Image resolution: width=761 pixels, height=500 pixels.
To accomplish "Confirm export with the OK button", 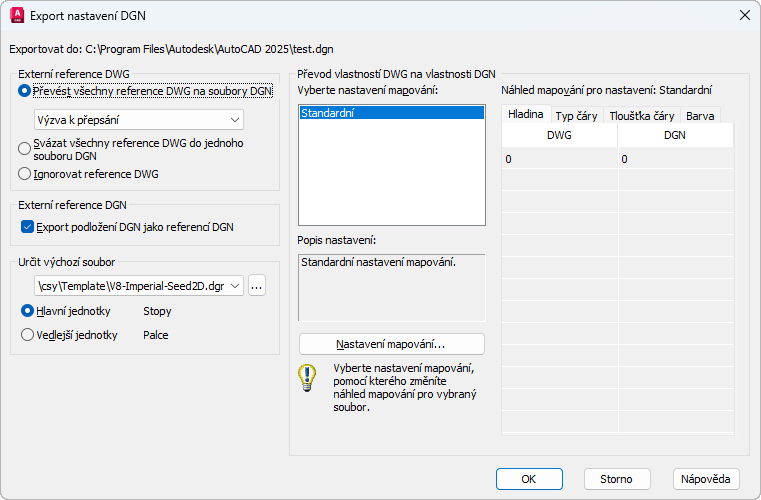I will point(529,479).
